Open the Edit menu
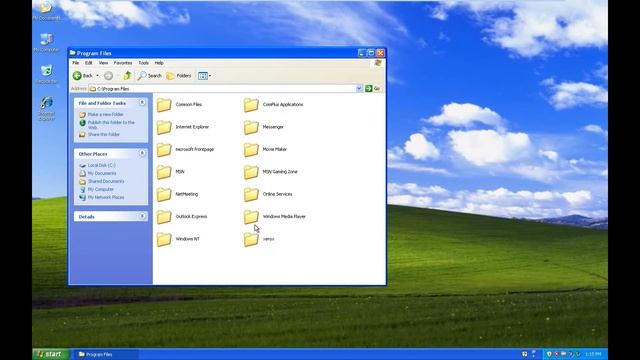640x360 pixels. pos(89,63)
